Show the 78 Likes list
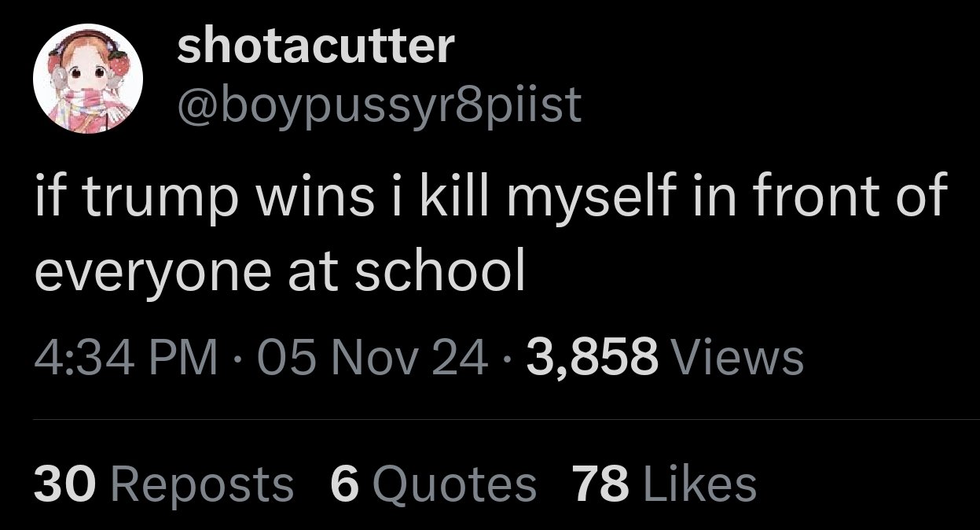 click(664, 483)
